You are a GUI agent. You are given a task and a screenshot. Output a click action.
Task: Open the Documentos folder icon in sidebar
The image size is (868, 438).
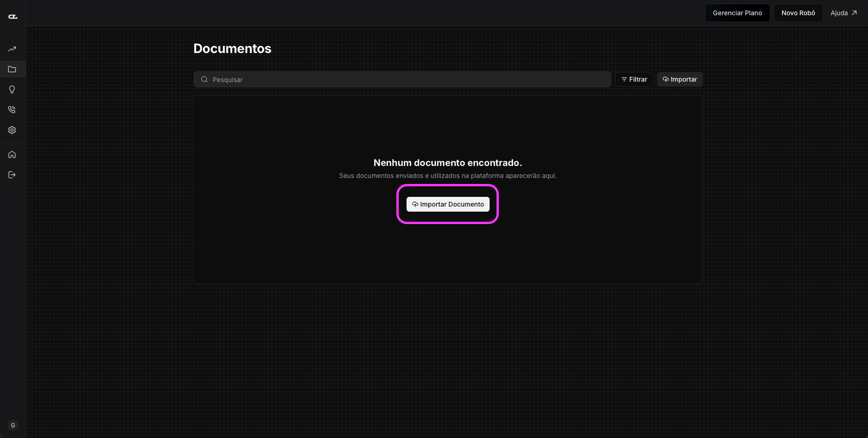(12, 69)
